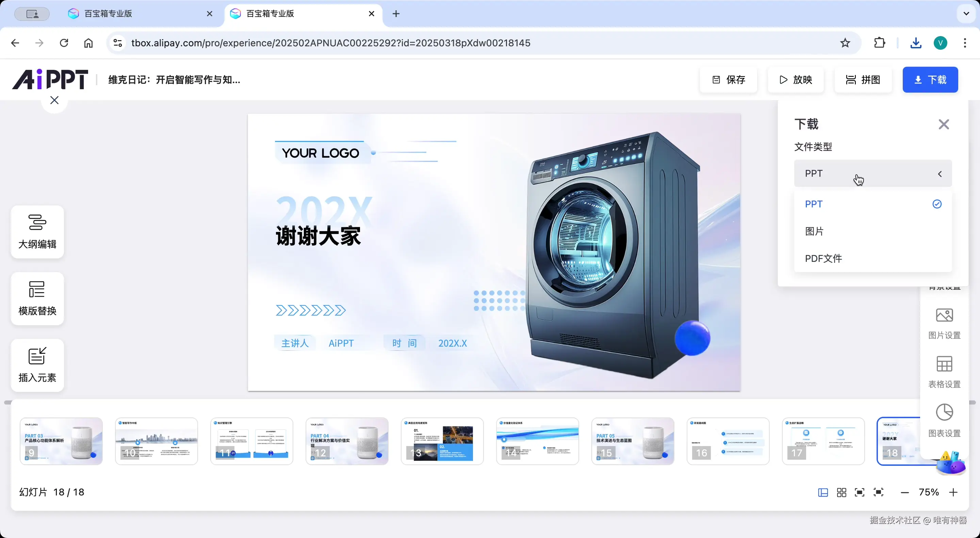The width and height of the screenshot is (980, 538).
Task: Close the left panel collapse X button
Action: [54, 100]
